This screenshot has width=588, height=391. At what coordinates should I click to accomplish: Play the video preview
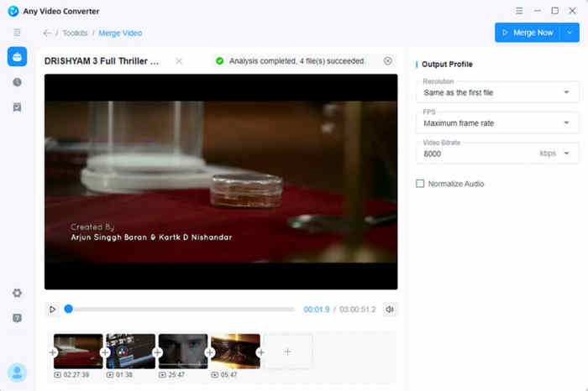(x=52, y=310)
